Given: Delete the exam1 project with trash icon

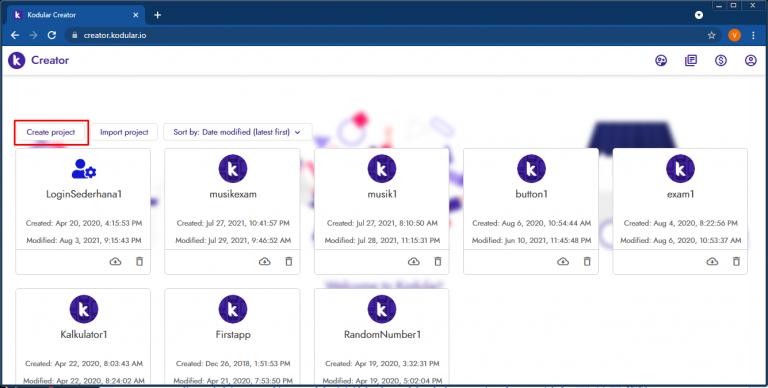Looking at the screenshot, I should (x=736, y=262).
